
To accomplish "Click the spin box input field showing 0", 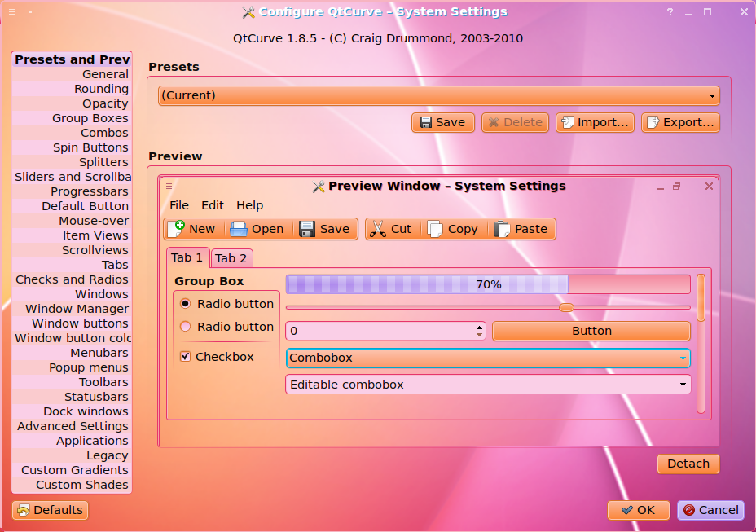I will coord(381,331).
